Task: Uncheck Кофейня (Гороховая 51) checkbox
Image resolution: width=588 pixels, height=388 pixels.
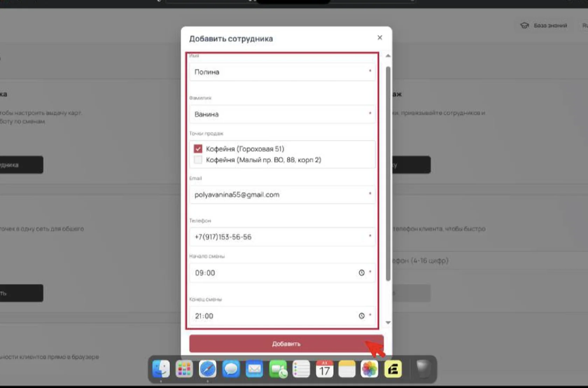Action: (x=198, y=149)
